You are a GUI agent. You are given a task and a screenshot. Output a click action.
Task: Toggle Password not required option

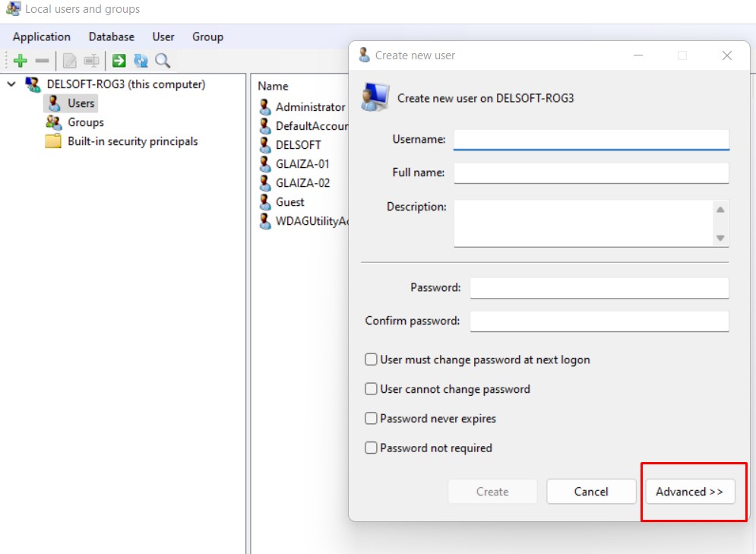[x=371, y=448]
